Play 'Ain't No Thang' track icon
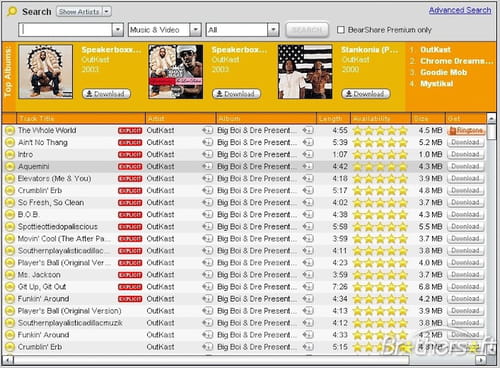The width and height of the screenshot is (500, 368). 10,143
